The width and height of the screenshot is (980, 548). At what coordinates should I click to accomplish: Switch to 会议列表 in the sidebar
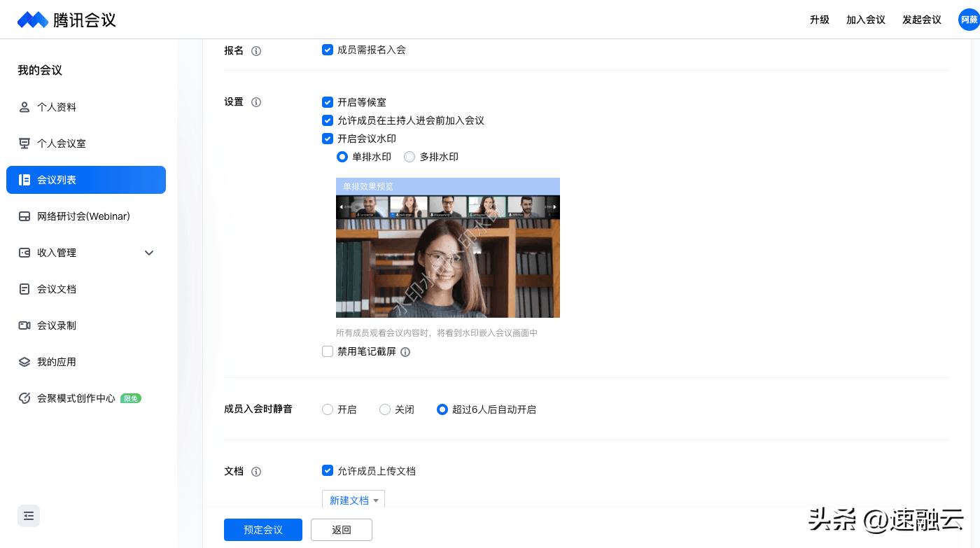(x=57, y=180)
